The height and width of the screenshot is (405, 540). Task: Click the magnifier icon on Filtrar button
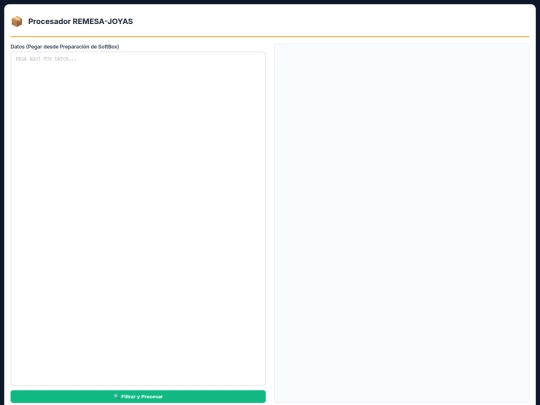116,396
